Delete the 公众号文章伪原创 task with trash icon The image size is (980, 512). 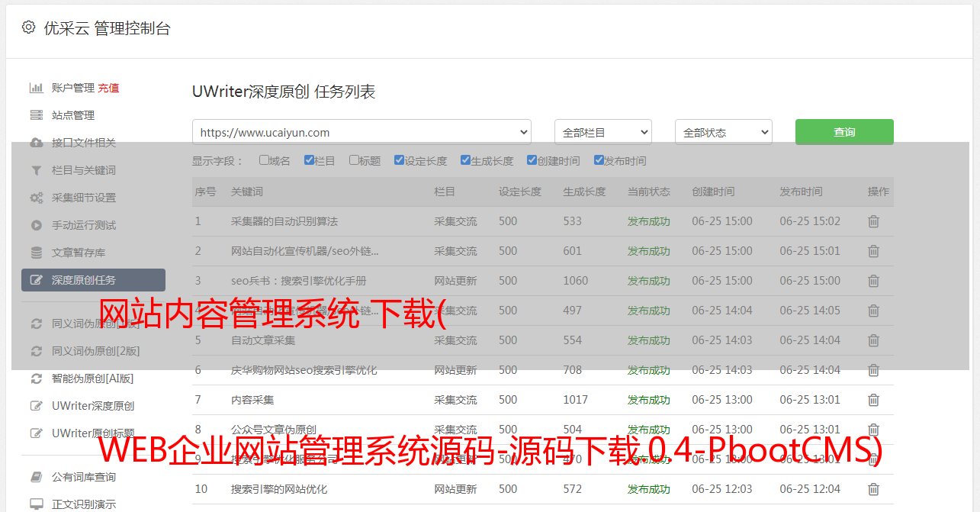click(x=874, y=430)
